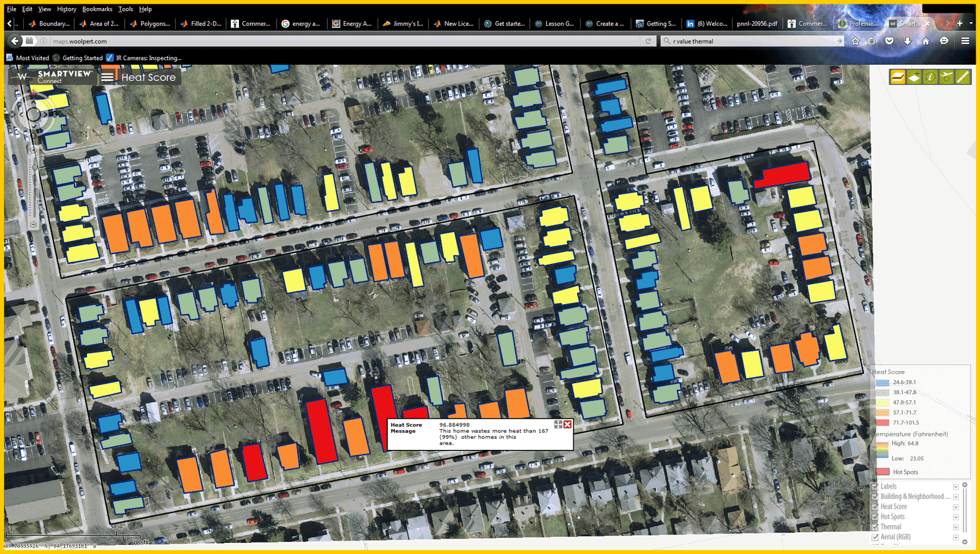980x554 pixels.
Task: Disable the Thermal layer checkbox
Action: coord(875,527)
